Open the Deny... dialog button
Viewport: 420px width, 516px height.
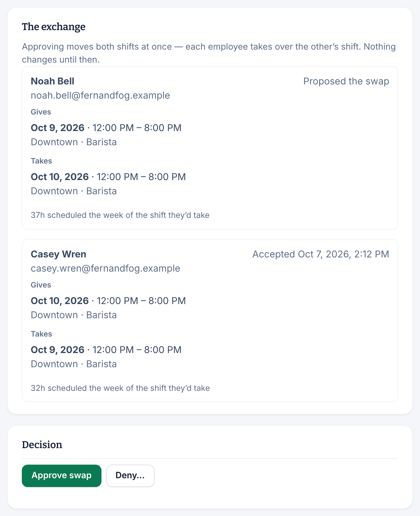tap(130, 476)
